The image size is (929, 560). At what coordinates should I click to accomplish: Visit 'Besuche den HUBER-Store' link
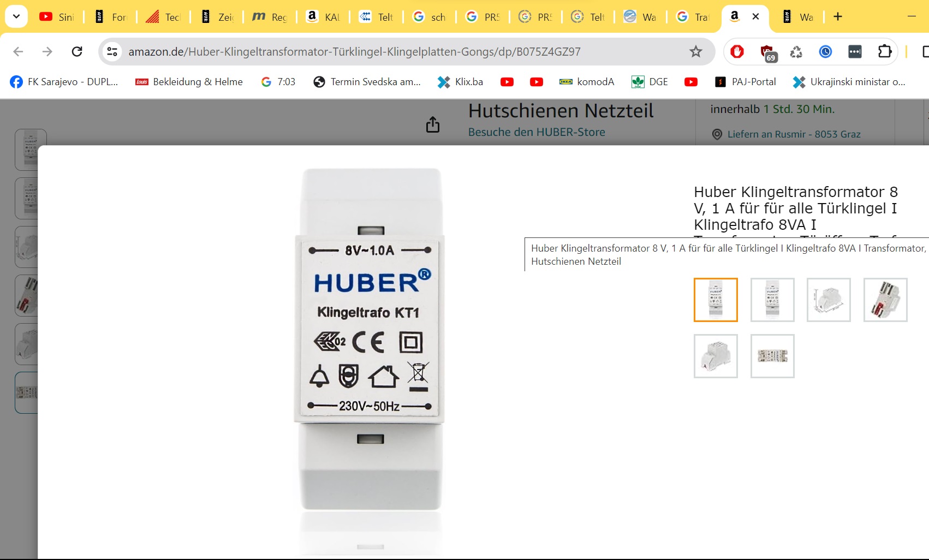(537, 132)
